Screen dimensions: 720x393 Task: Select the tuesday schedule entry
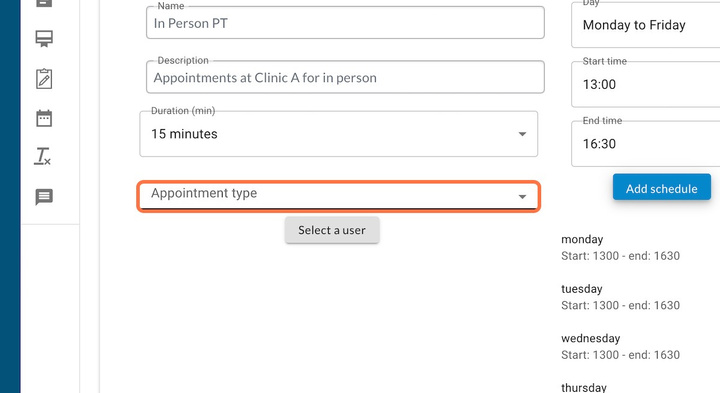coord(620,297)
